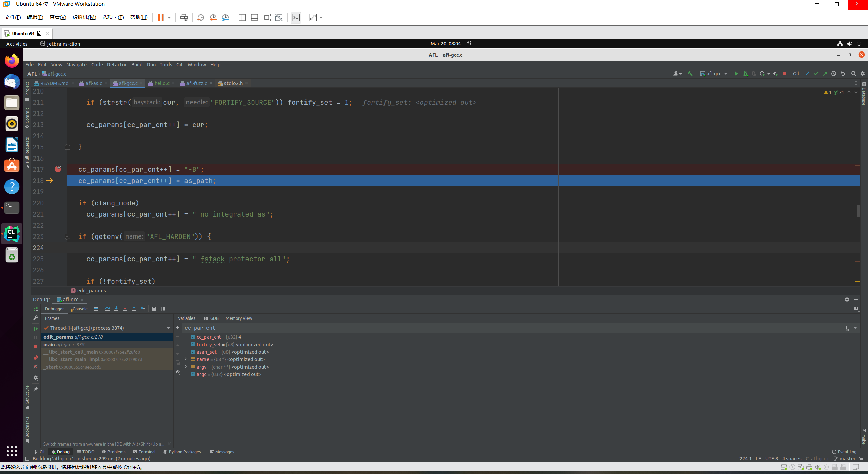Expand the argv variable node
Image resolution: width=868 pixels, height=474 pixels.
point(186,367)
